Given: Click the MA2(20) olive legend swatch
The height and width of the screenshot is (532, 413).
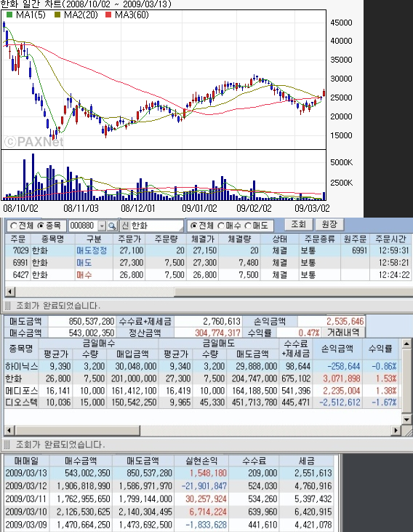Looking at the screenshot, I should [57, 15].
